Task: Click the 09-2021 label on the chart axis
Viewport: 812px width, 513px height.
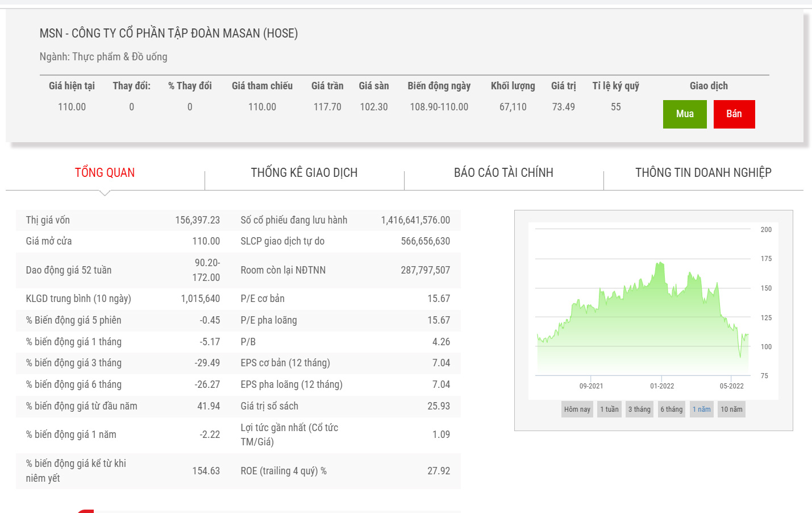Action: click(x=591, y=386)
